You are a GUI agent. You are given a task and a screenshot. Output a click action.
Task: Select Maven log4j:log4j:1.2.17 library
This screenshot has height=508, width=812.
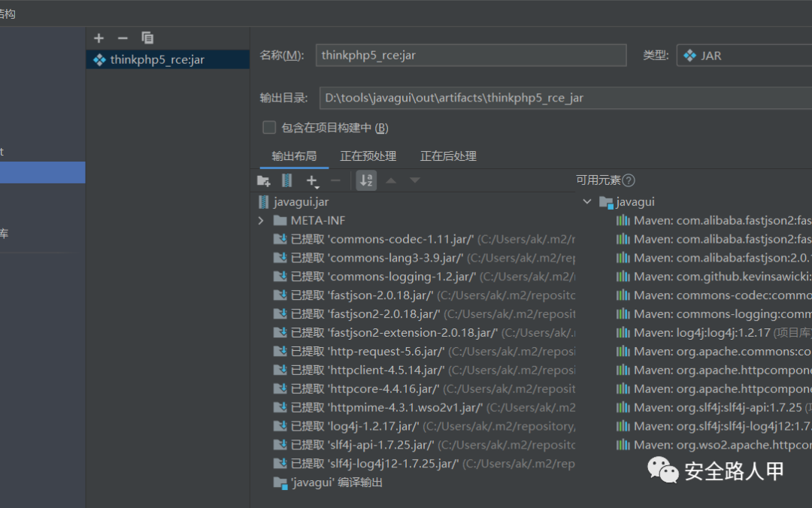tap(714, 332)
